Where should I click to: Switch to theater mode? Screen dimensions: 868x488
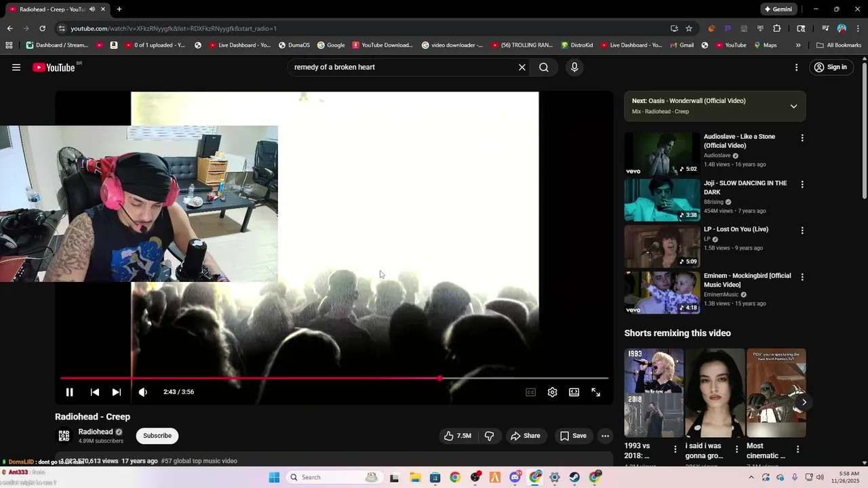574,392
